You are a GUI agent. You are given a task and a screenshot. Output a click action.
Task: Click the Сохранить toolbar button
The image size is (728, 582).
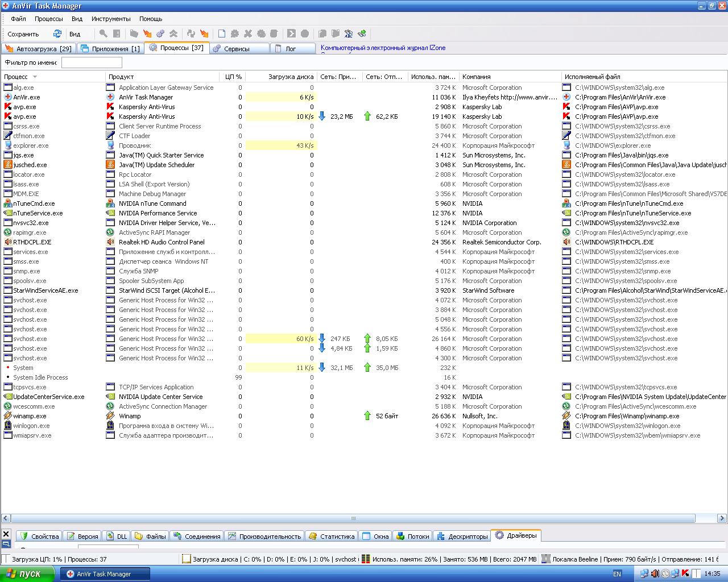(23, 34)
